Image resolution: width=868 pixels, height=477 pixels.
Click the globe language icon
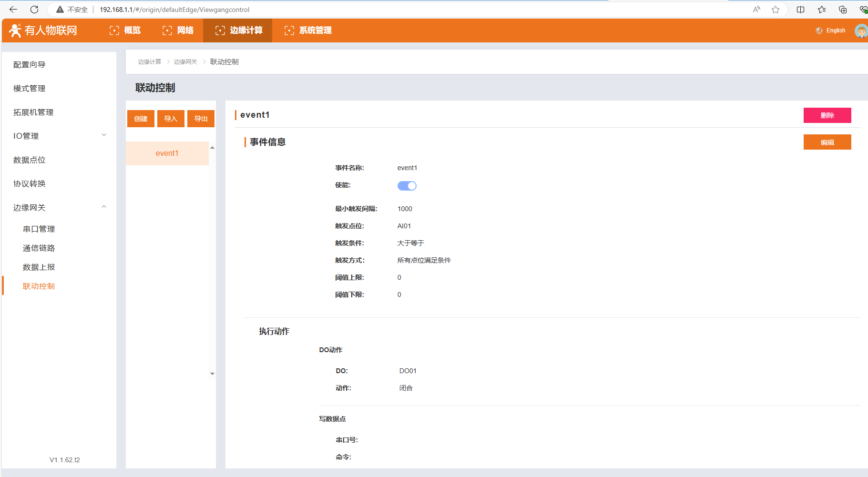point(819,30)
